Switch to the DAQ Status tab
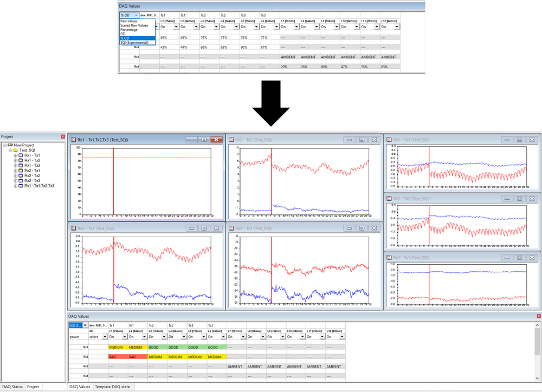 pyautogui.click(x=12, y=387)
